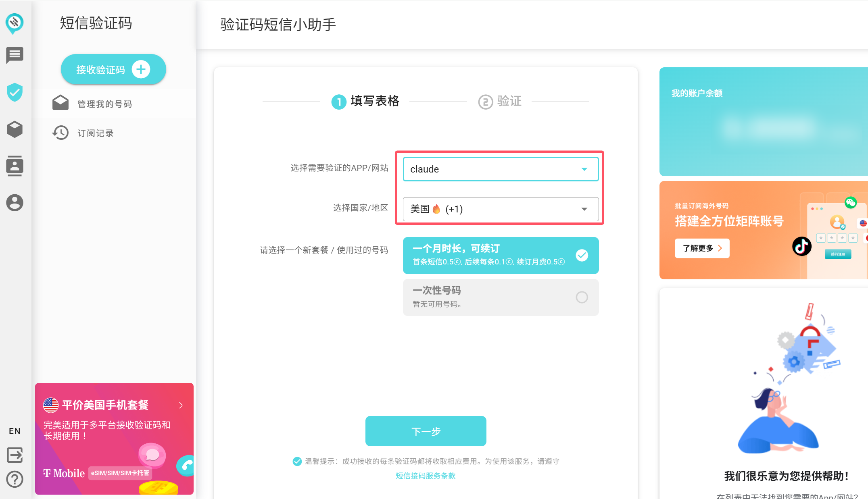
Task: Open 订阅记录 menu item
Action: (95, 133)
